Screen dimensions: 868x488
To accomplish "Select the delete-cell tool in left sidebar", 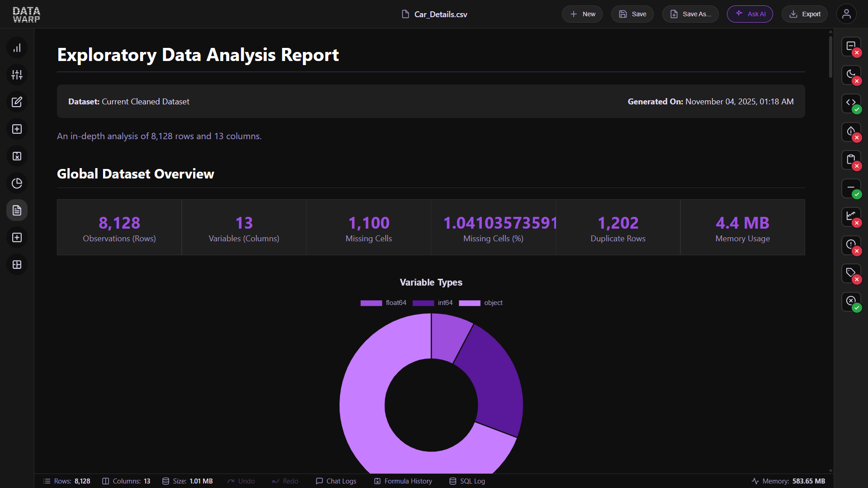I will pos(17,156).
